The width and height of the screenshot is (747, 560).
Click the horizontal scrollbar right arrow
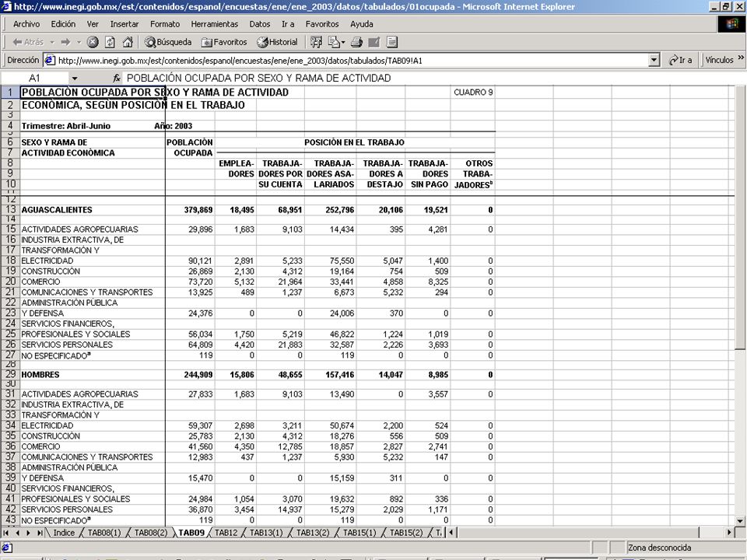(x=729, y=532)
